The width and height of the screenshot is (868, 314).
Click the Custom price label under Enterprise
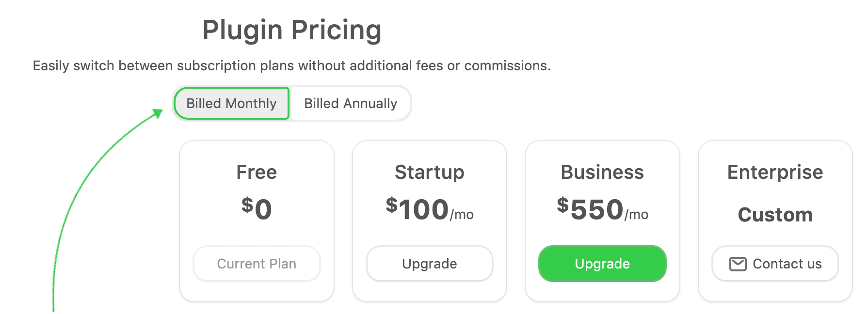click(x=775, y=215)
